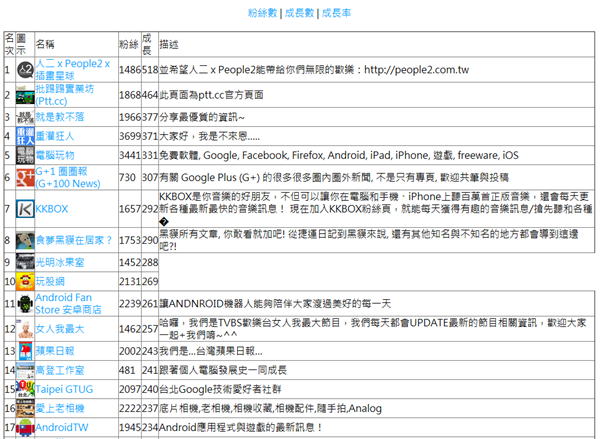Click the red Google+ icon
The image size is (600, 439).
(x=25, y=178)
